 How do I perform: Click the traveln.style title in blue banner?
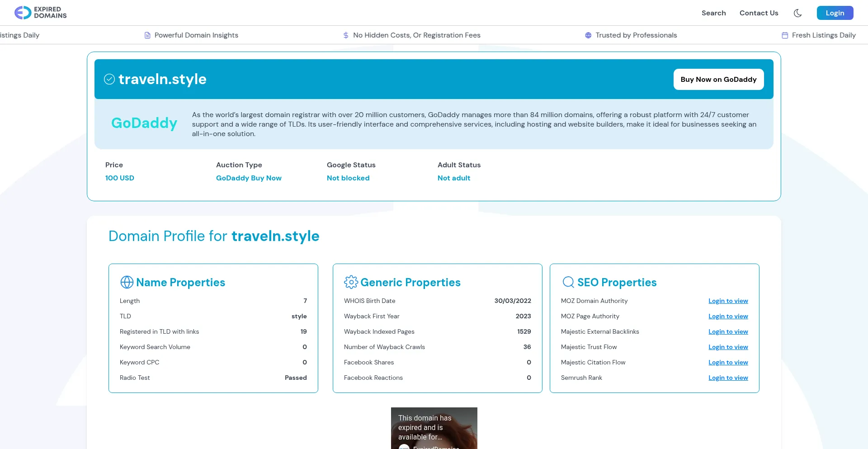pos(162,79)
